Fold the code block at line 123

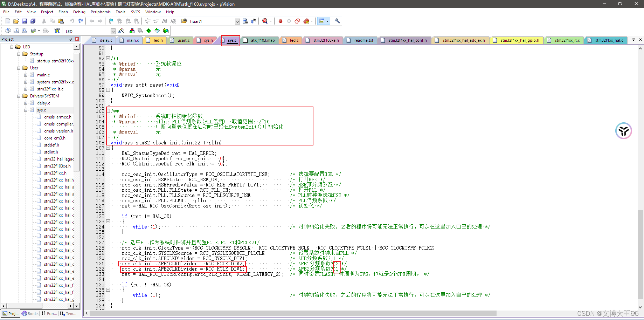click(108, 222)
